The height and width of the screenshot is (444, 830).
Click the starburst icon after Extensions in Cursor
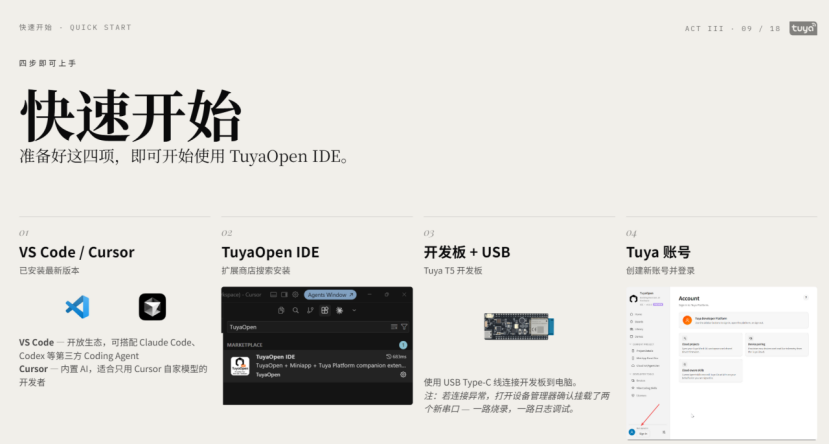(x=340, y=311)
